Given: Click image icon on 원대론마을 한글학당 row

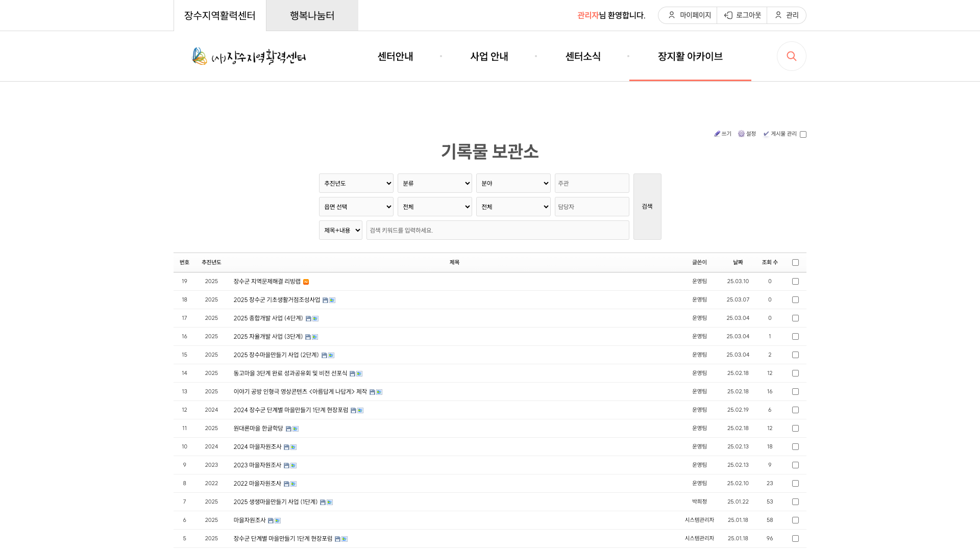Looking at the screenshot, I should 296,429.
